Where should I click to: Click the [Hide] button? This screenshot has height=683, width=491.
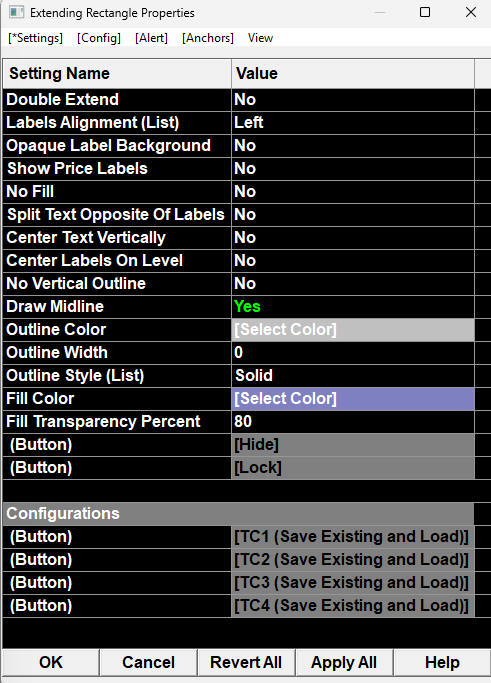click(352, 445)
